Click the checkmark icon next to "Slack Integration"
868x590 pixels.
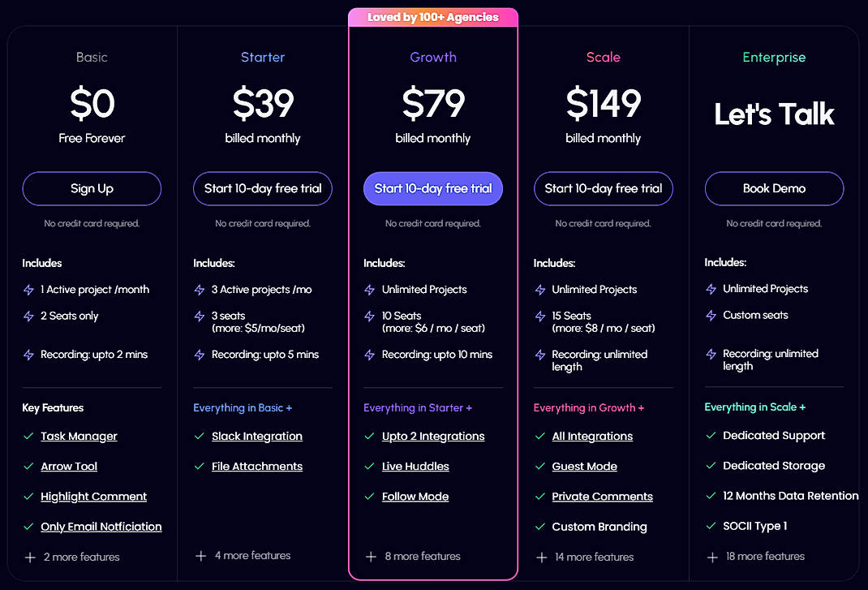click(200, 436)
